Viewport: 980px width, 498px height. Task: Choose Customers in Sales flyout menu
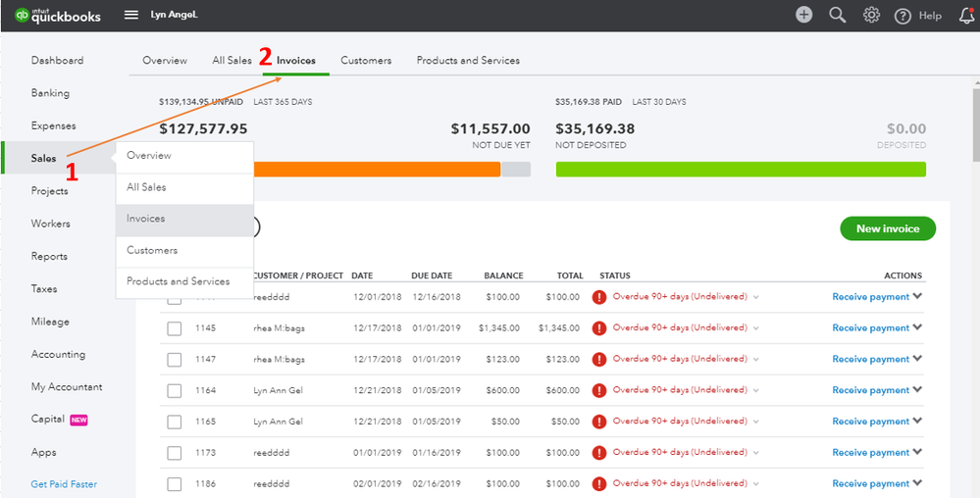(184, 251)
